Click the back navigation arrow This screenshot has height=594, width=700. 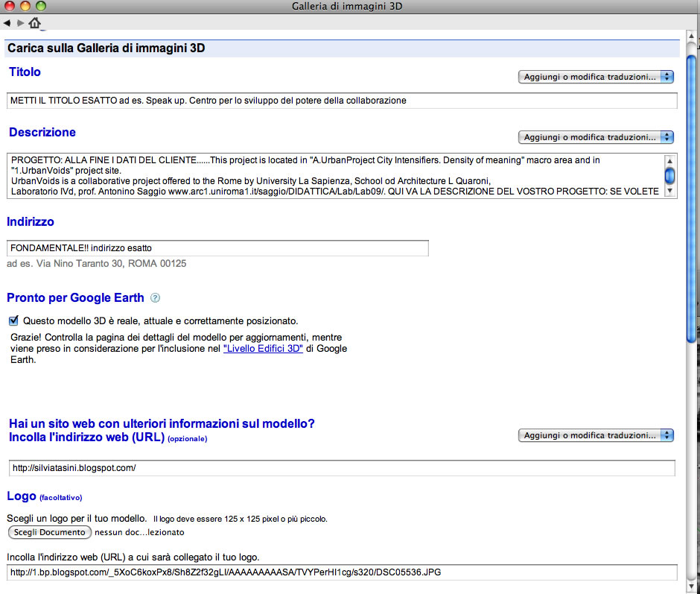7,23
